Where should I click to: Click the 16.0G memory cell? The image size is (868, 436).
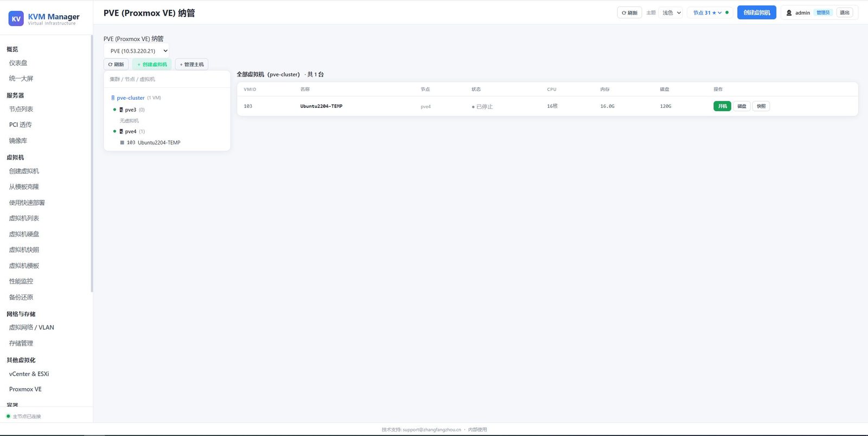coord(608,106)
